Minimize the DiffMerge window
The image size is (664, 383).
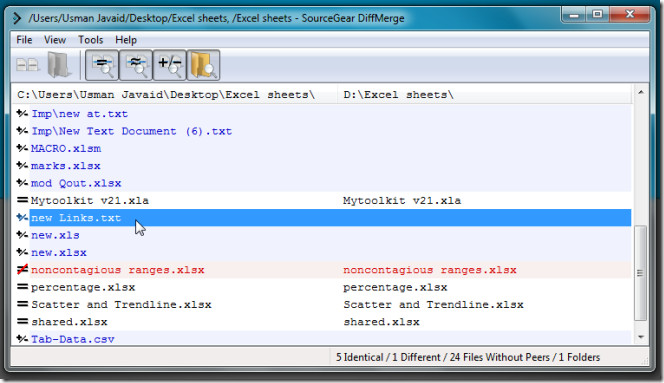pos(574,15)
